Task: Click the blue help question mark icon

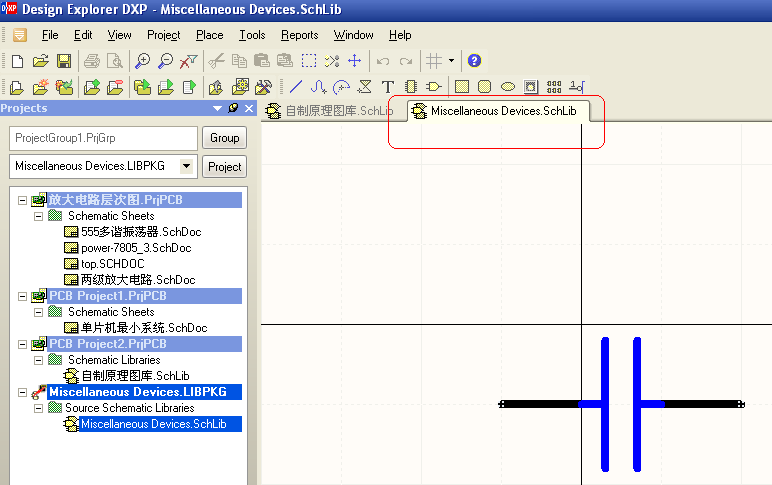Action: pos(474,61)
